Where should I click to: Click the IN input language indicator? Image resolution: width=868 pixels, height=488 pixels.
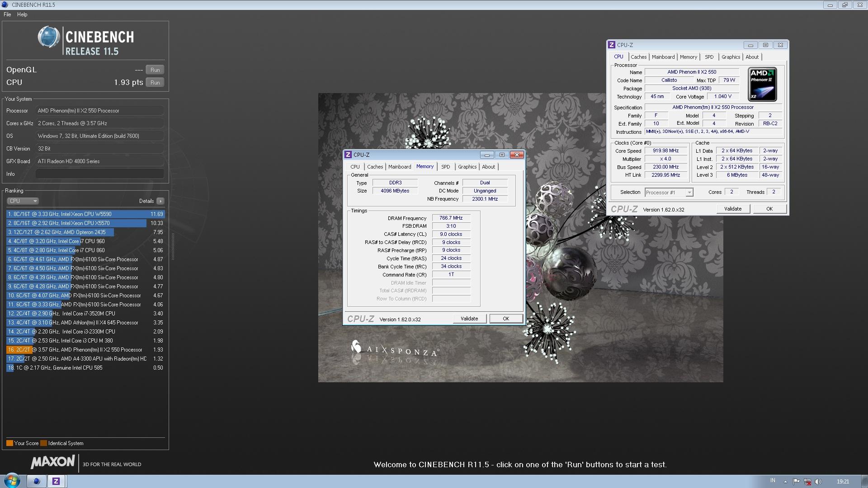point(773,480)
